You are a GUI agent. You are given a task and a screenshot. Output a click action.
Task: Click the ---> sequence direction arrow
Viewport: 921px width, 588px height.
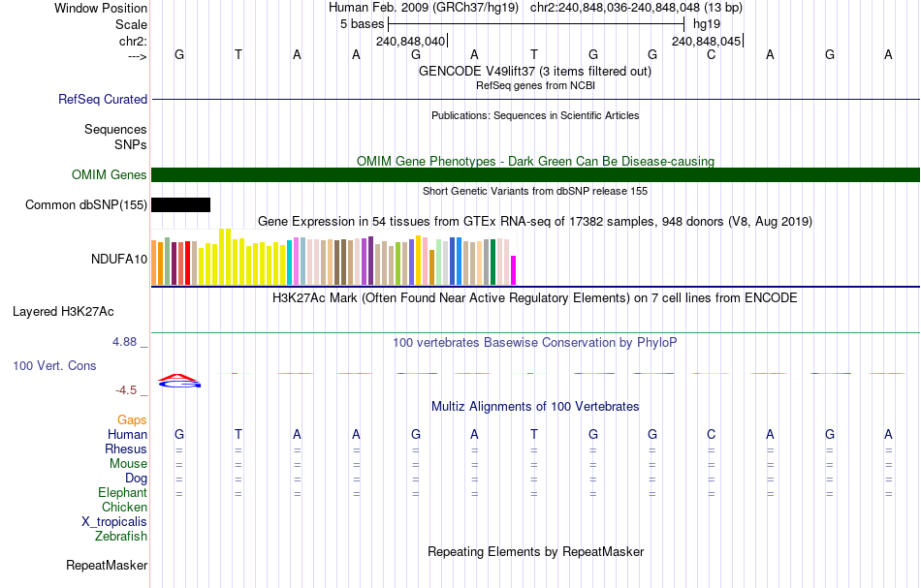137,56
